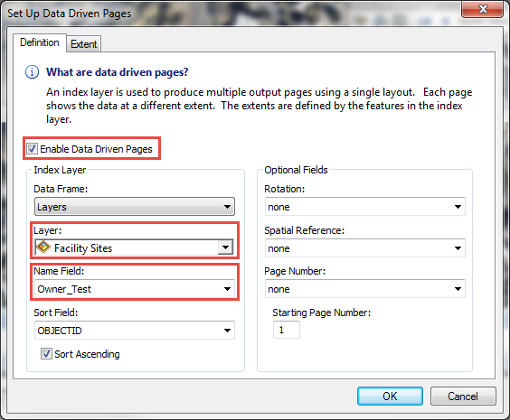Open the Spatial Reference dropdown

pos(365,248)
